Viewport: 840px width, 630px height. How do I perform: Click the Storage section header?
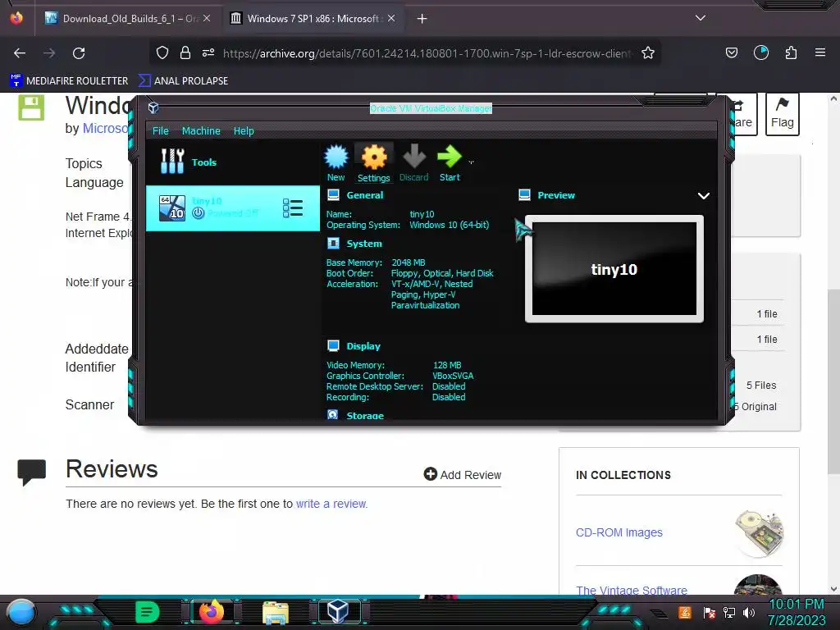pyautogui.click(x=365, y=415)
